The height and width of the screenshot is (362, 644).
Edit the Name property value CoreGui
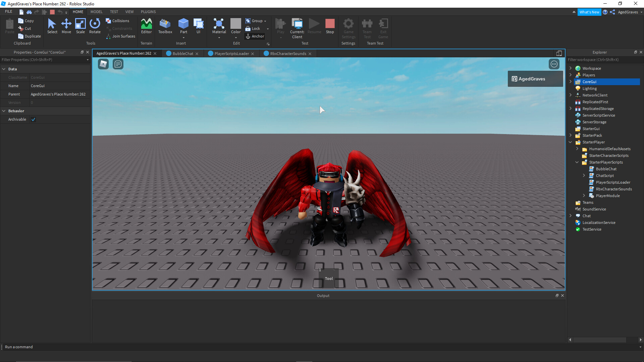[60, 86]
